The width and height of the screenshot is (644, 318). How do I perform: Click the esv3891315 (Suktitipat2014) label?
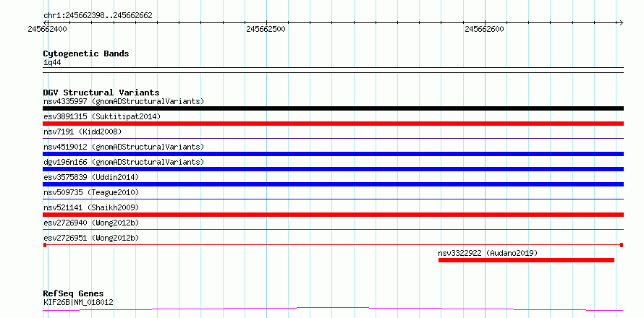point(102,116)
